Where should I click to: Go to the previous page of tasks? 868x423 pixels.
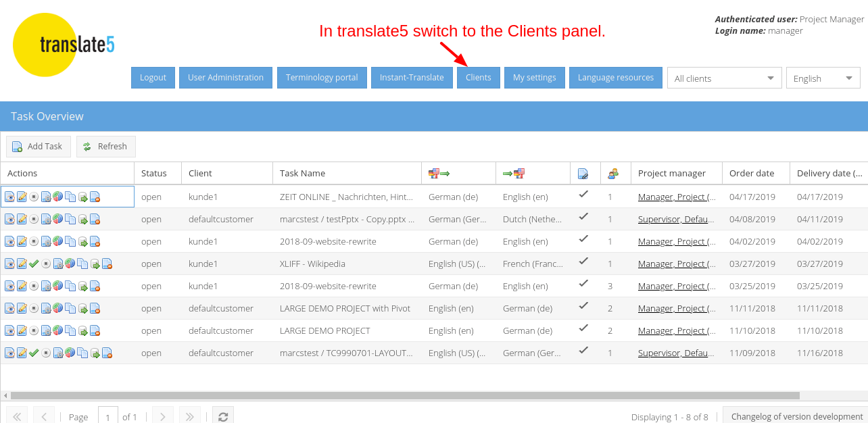point(44,417)
